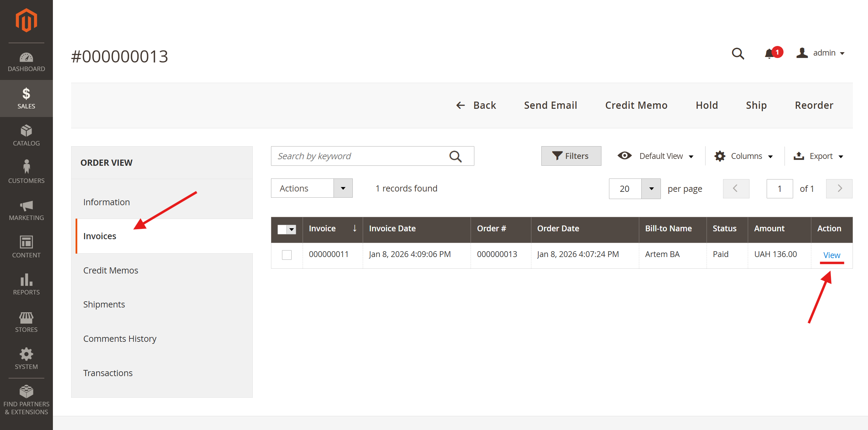Open the Default View eye dropdown
868x430 pixels.
655,156
